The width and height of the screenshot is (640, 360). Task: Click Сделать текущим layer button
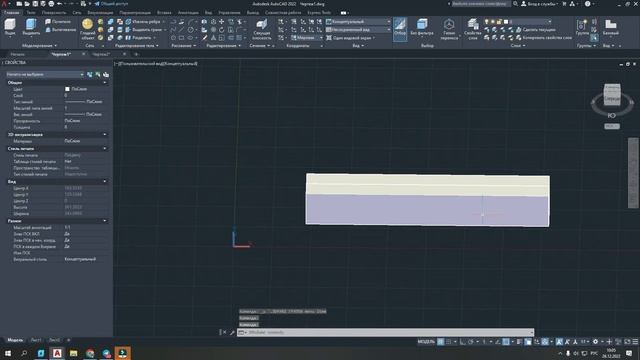(536, 30)
